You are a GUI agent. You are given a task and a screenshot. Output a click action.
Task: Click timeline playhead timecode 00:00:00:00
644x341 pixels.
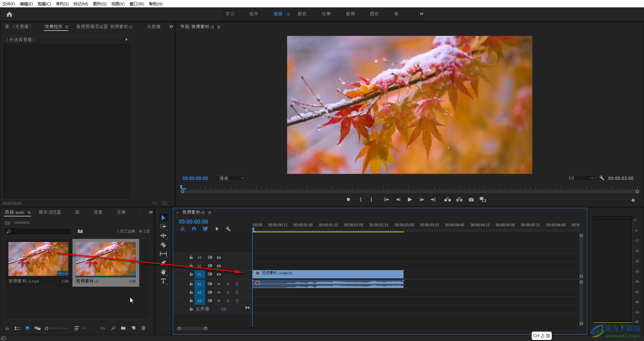pyautogui.click(x=193, y=222)
